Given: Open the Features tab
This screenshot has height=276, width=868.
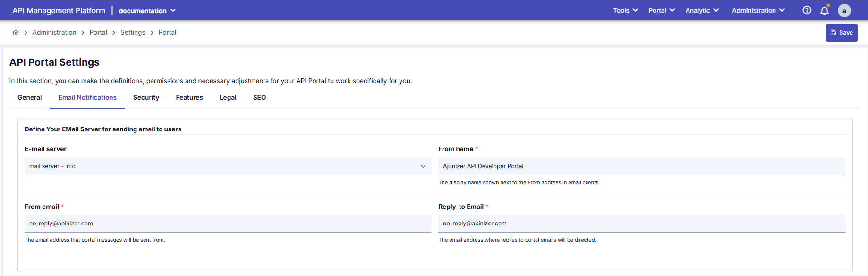Looking at the screenshot, I should tap(189, 97).
